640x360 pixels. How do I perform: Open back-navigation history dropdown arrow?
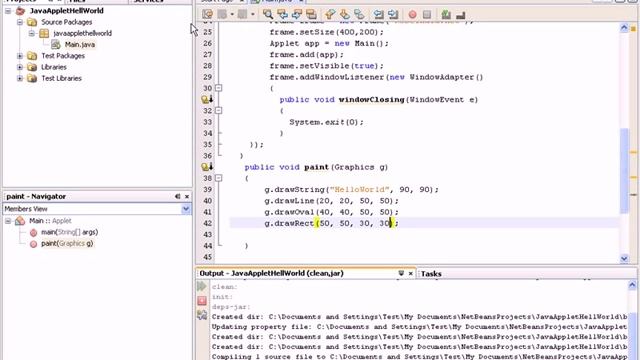(232, 15)
